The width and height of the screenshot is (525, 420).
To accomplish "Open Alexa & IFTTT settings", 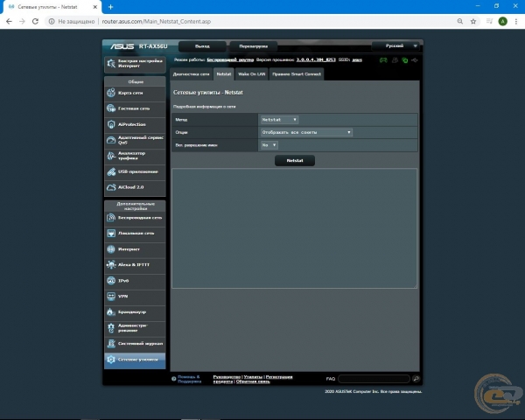I will pyautogui.click(x=135, y=265).
